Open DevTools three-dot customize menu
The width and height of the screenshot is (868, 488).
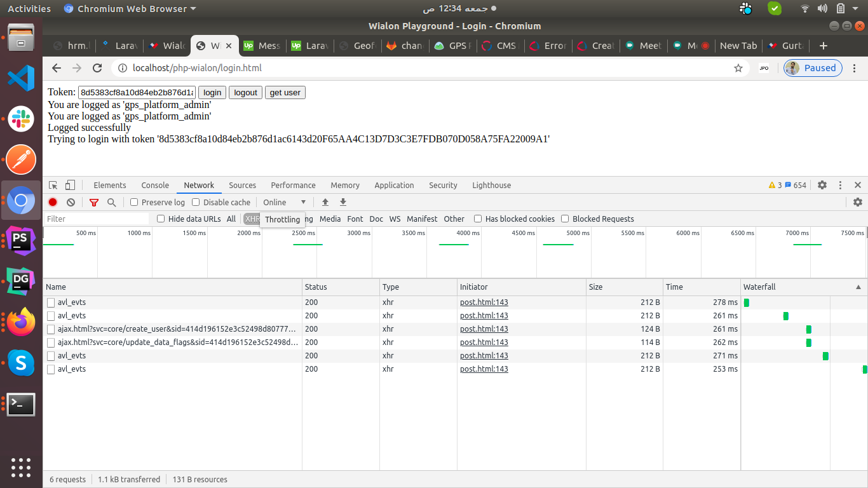(840, 185)
